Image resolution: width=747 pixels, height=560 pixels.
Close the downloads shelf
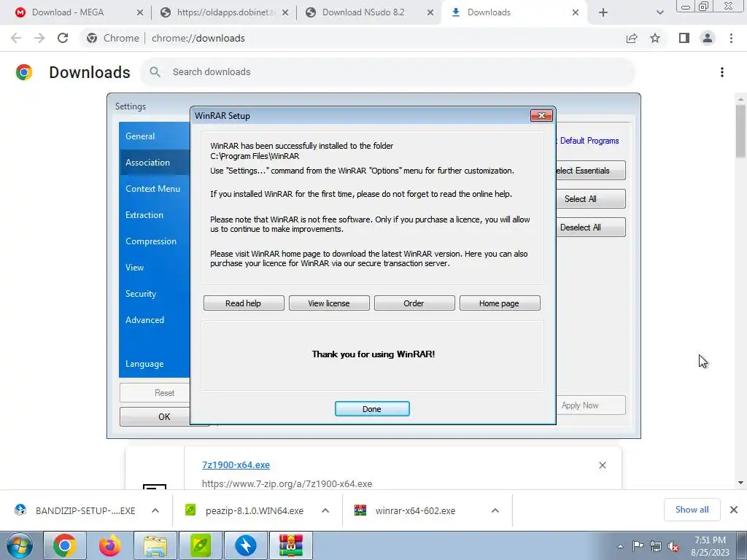pos(734,510)
